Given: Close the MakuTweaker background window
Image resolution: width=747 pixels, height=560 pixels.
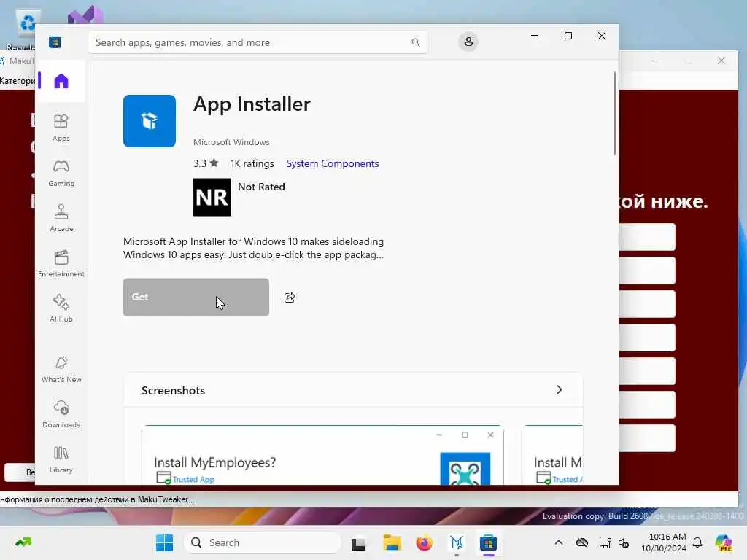Looking at the screenshot, I should pyautogui.click(x=721, y=61).
